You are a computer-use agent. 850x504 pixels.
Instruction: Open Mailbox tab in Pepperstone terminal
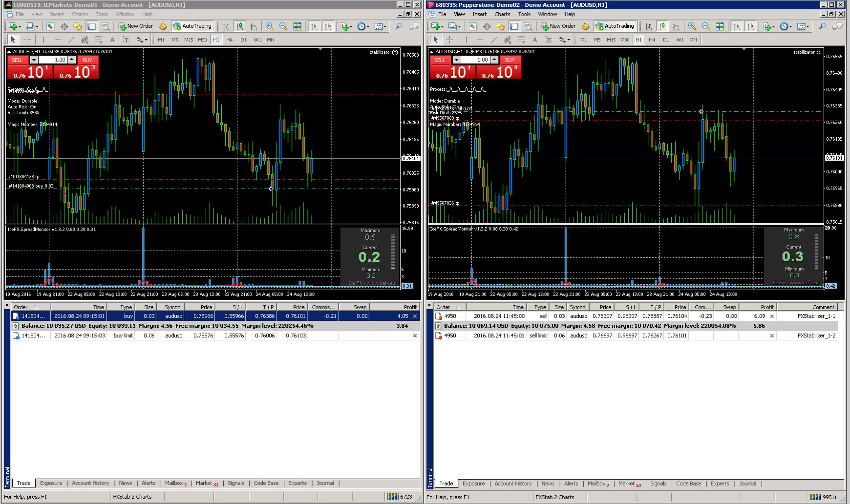tap(598, 483)
